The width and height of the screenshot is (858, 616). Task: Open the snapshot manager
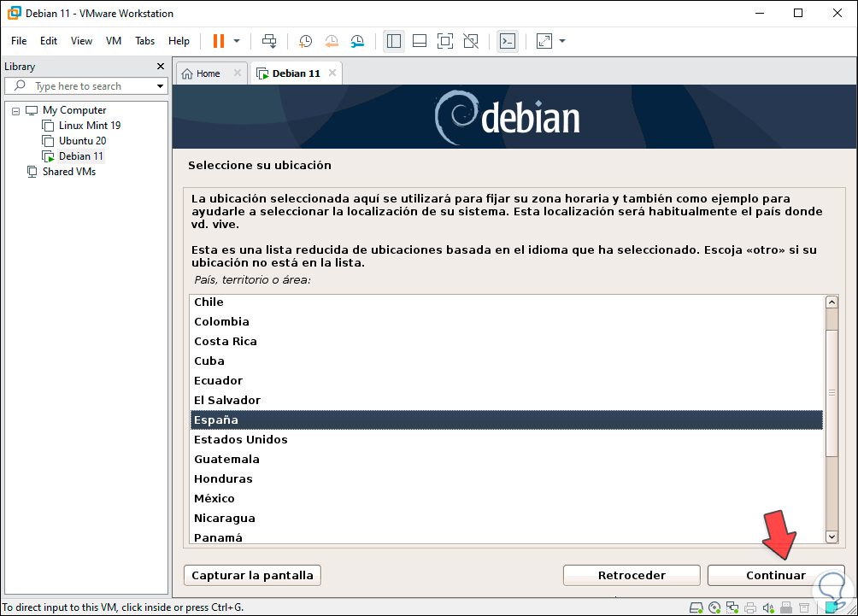(x=357, y=41)
